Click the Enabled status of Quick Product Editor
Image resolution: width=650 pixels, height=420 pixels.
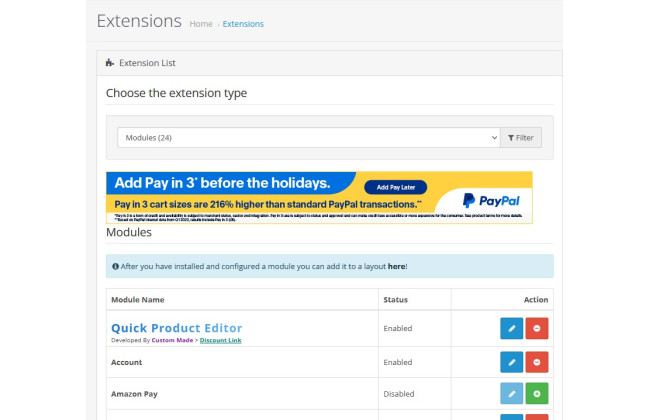[x=398, y=328]
